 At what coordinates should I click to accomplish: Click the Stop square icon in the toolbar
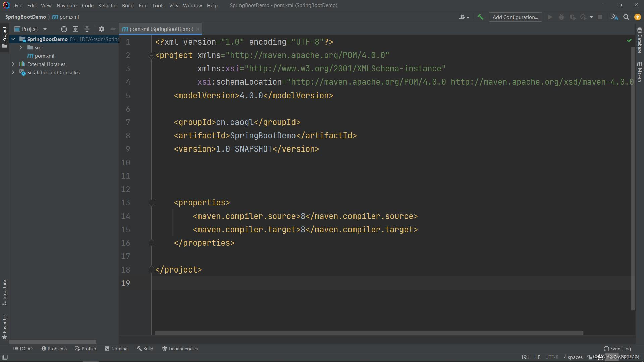point(600,17)
